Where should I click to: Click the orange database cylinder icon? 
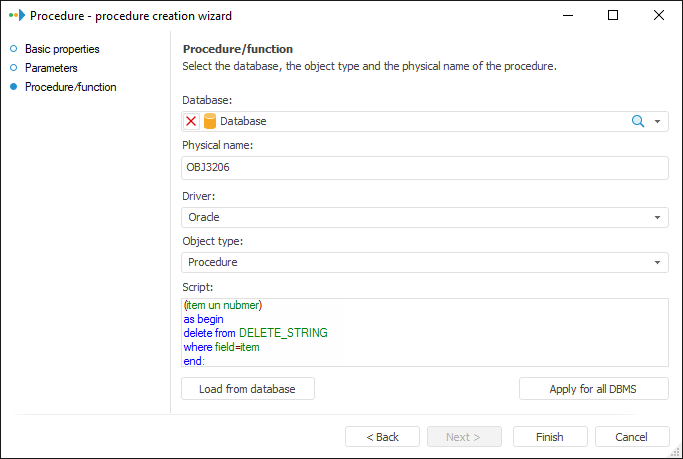[210, 121]
